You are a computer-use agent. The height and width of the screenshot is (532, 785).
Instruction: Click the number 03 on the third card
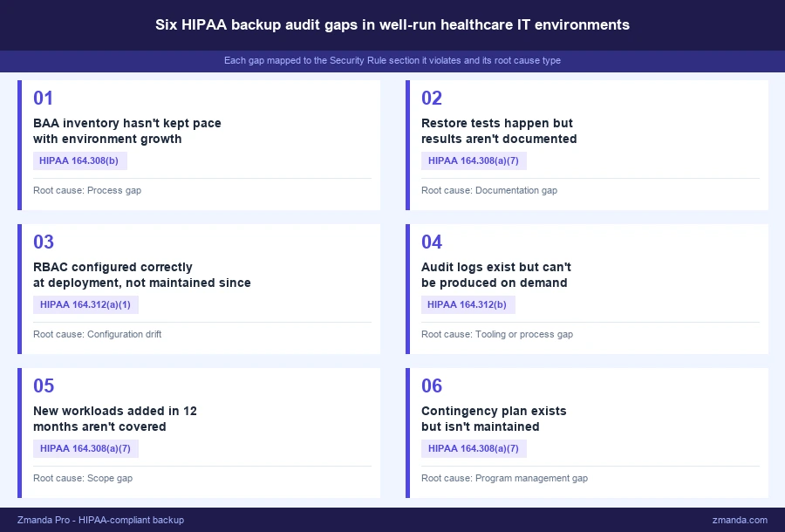coord(44,242)
